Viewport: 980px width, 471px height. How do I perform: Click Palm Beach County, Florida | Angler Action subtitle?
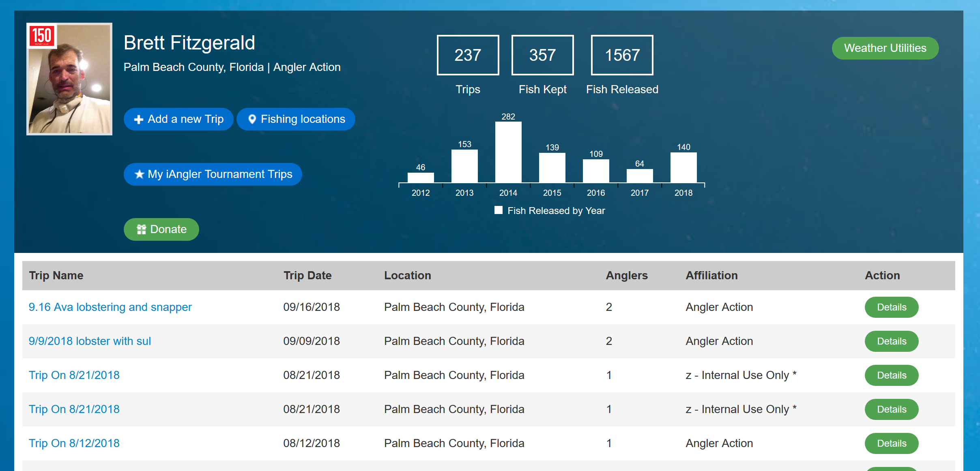232,67
